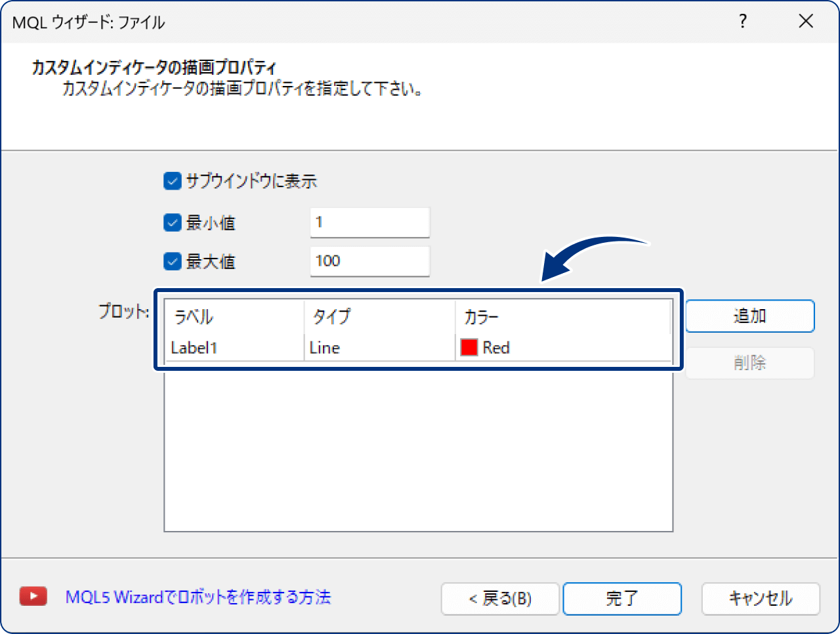Click the help question mark icon
The image size is (840, 634).
pyautogui.click(x=743, y=22)
